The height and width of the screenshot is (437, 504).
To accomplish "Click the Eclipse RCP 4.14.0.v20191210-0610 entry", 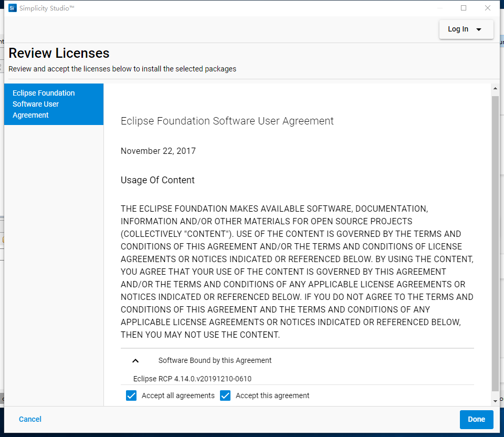I will 192,379.
